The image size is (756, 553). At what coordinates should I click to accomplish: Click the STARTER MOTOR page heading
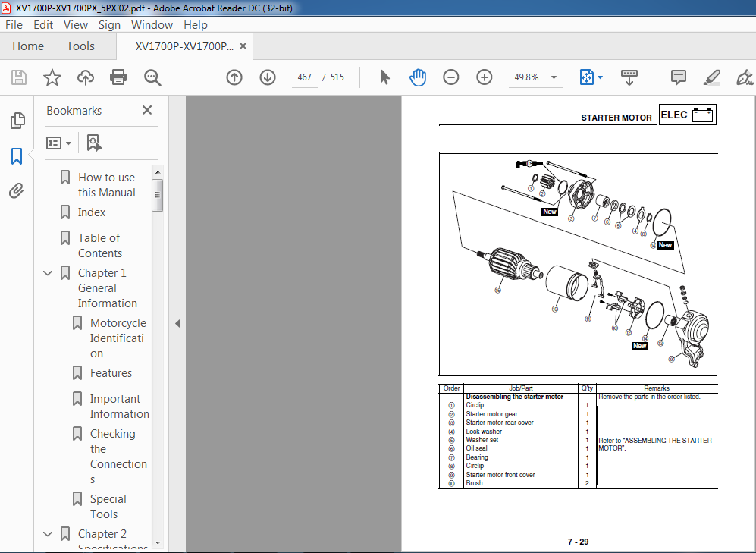click(x=616, y=118)
